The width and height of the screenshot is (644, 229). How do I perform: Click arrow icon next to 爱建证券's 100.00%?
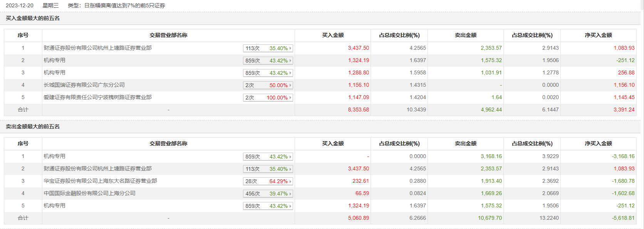point(290,98)
